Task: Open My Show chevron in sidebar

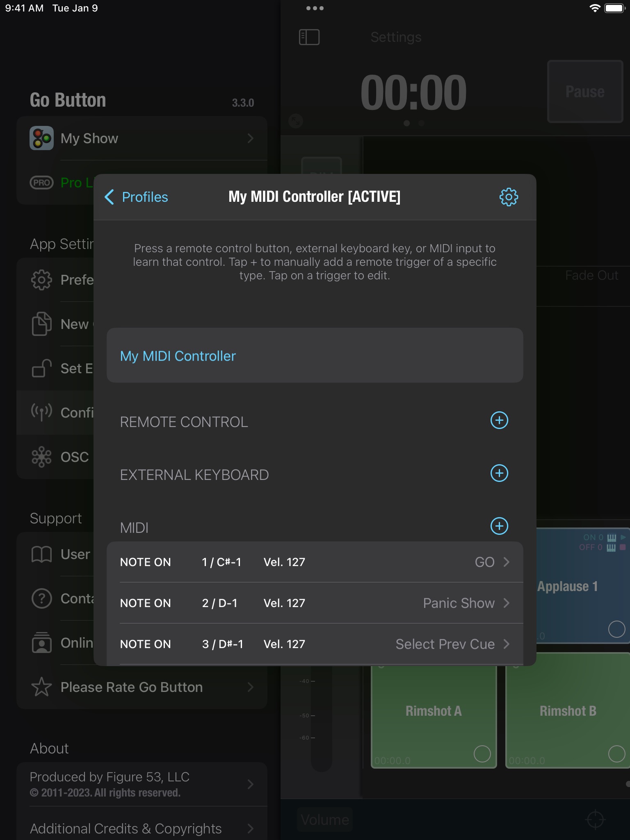Action: (x=251, y=138)
